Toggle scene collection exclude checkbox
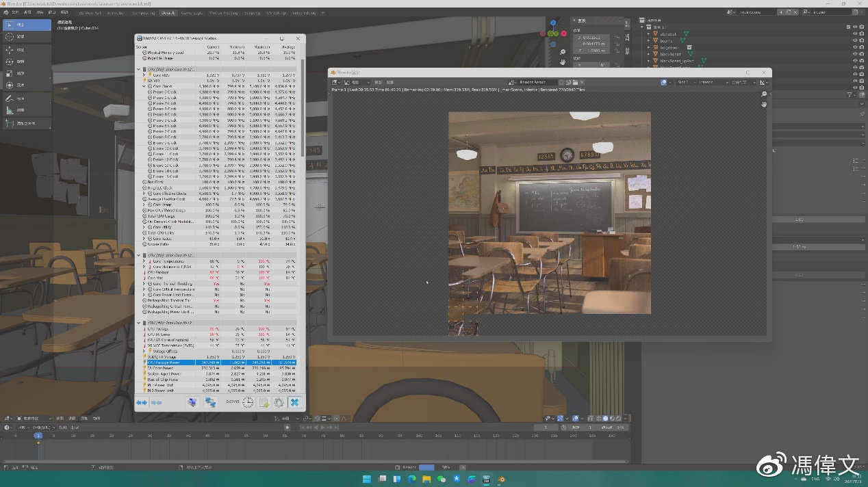Image resolution: width=868 pixels, height=487 pixels. point(848,27)
